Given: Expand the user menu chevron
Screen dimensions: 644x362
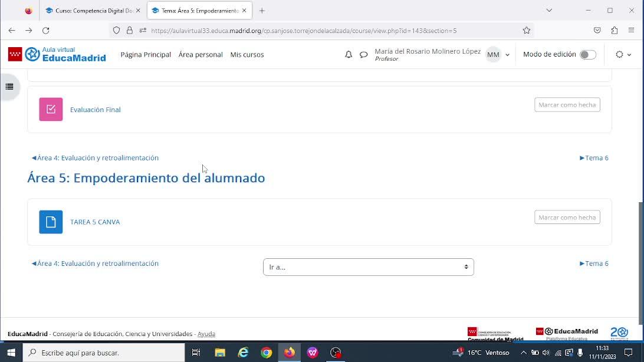Looking at the screenshot, I should coord(508,55).
